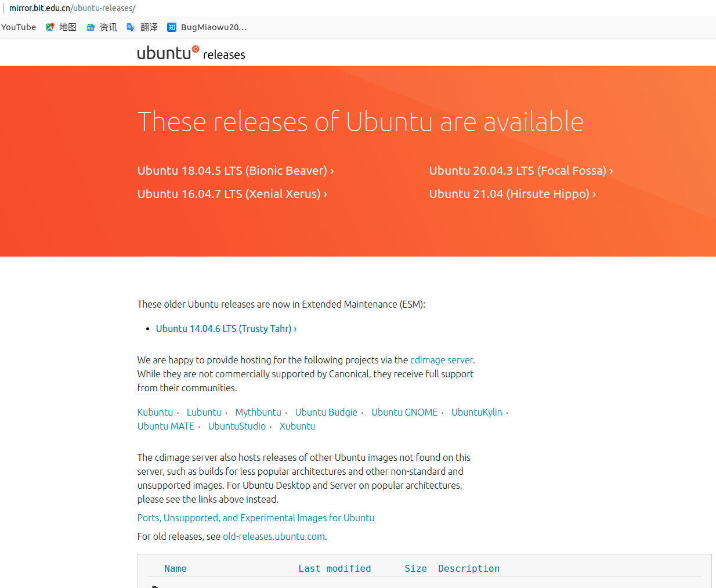Sort the listing by Last modified column

[x=334, y=568]
